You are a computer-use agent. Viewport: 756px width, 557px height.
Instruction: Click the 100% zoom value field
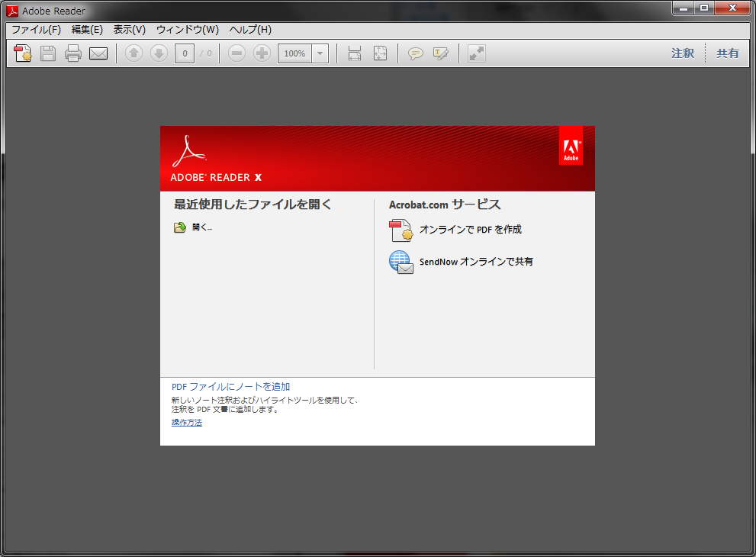pyautogui.click(x=294, y=53)
